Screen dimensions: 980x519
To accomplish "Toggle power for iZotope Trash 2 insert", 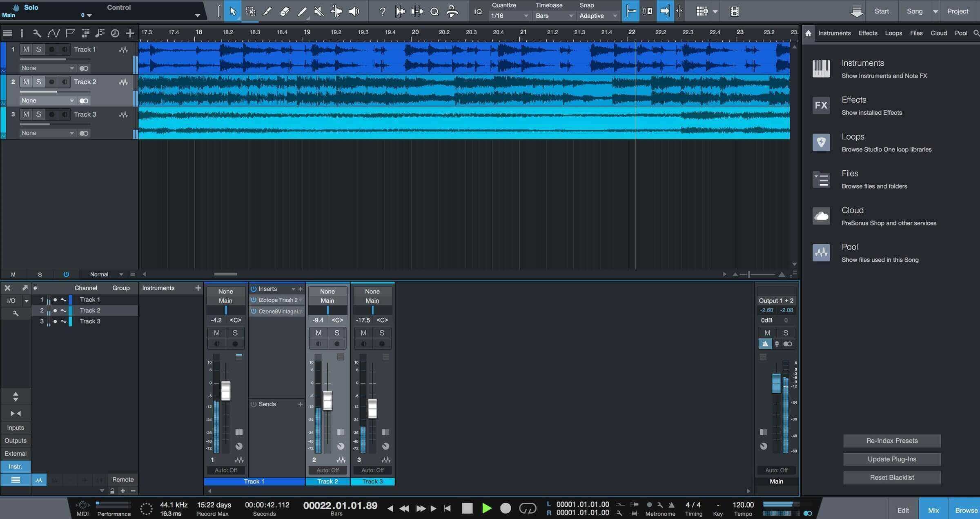I will [x=254, y=300].
